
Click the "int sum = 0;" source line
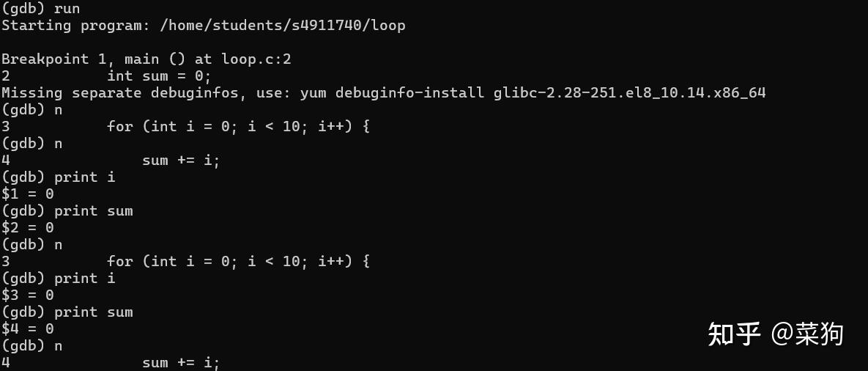[159, 76]
